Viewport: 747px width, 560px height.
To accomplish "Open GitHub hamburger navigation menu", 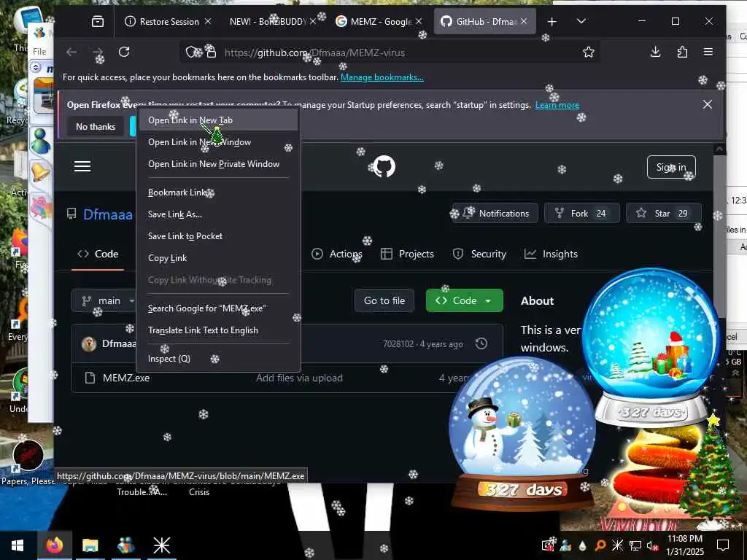I will [x=82, y=166].
